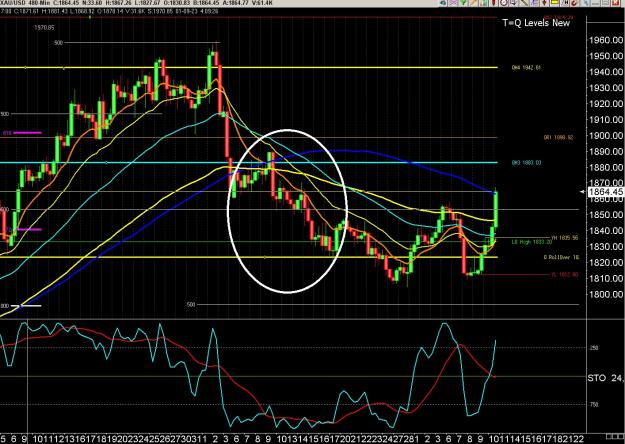Select the 1864.45 current price tag
625x444 pixels.
pyautogui.click(x=605, y=192)
